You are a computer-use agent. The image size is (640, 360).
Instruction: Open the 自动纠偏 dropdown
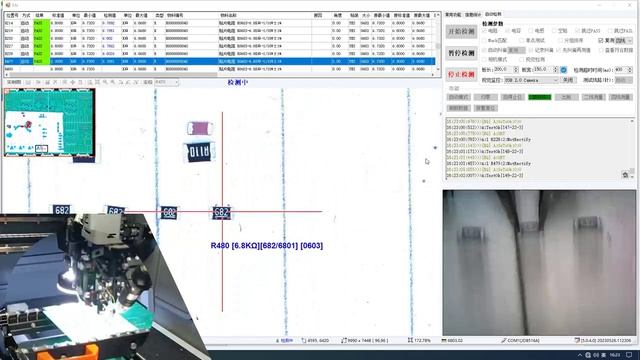pyautogui.click(x=516, y=50)
